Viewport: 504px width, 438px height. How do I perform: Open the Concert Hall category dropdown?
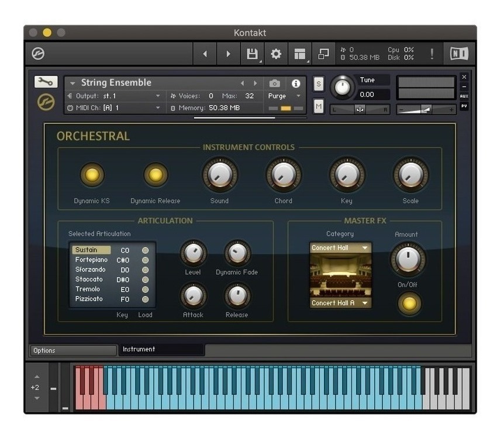pyautogui.click(x=340, y=247)
